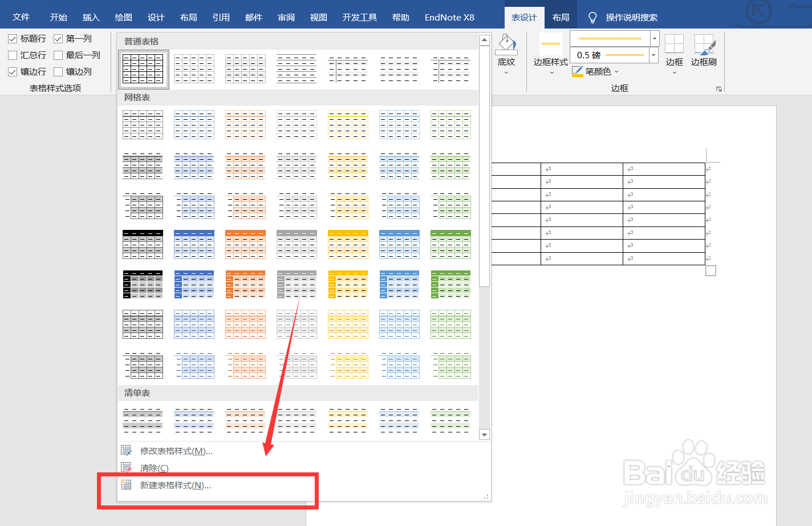Click the 边框刷 (Border Painter) icon
Viewport: 812px width, 526px height.
click(704, 51)
